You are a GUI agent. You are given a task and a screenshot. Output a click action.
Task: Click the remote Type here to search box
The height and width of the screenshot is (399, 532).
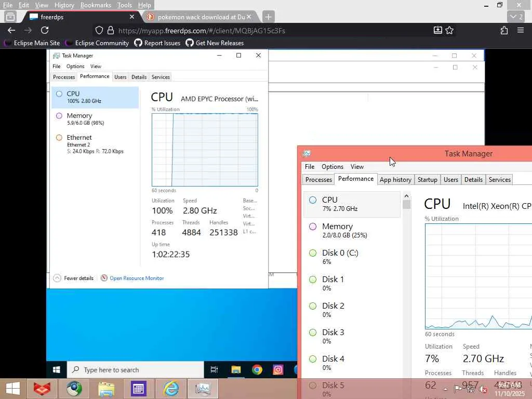click(136, 369)
